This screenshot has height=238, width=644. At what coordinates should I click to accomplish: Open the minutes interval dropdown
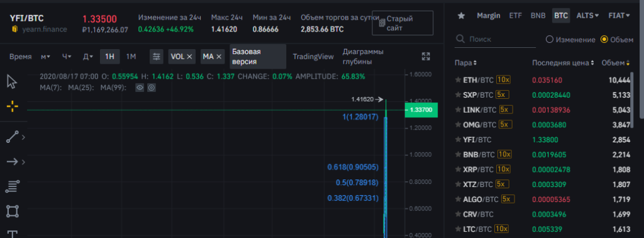click(45, 57)
